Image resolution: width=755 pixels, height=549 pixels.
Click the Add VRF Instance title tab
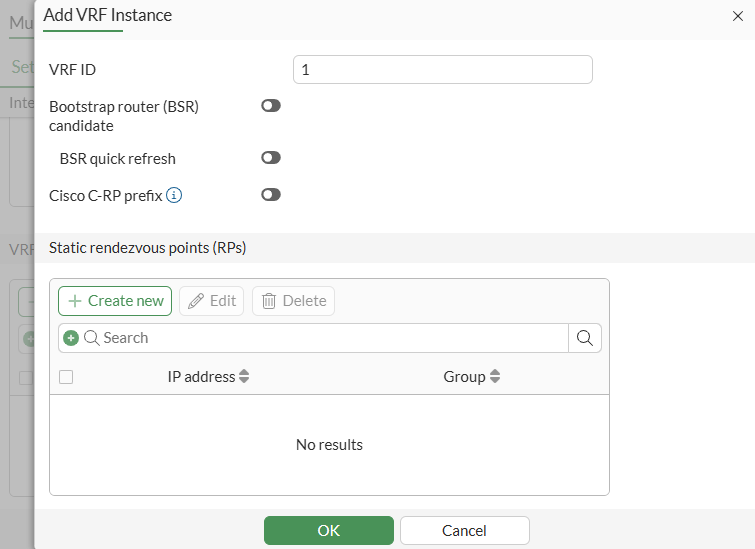click(107, 15)
